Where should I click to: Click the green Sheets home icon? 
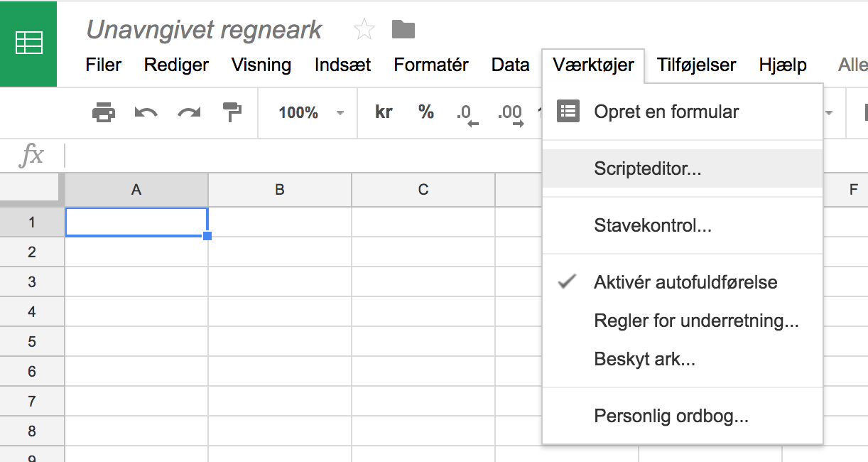28,43
